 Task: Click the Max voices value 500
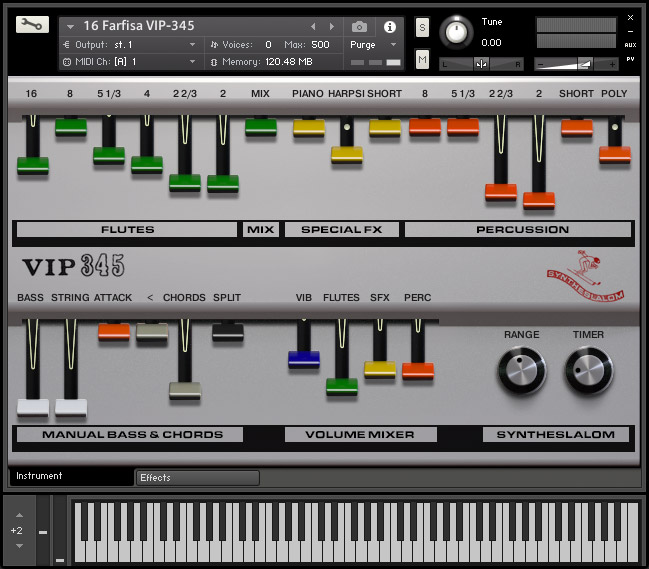[x=320, y=44]
